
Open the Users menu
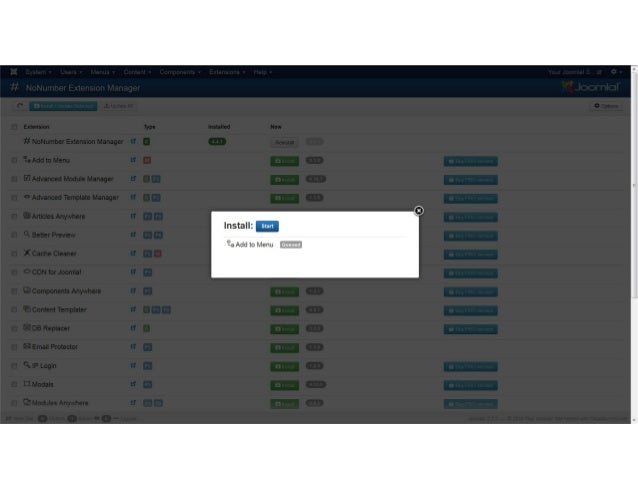[71, 72]
